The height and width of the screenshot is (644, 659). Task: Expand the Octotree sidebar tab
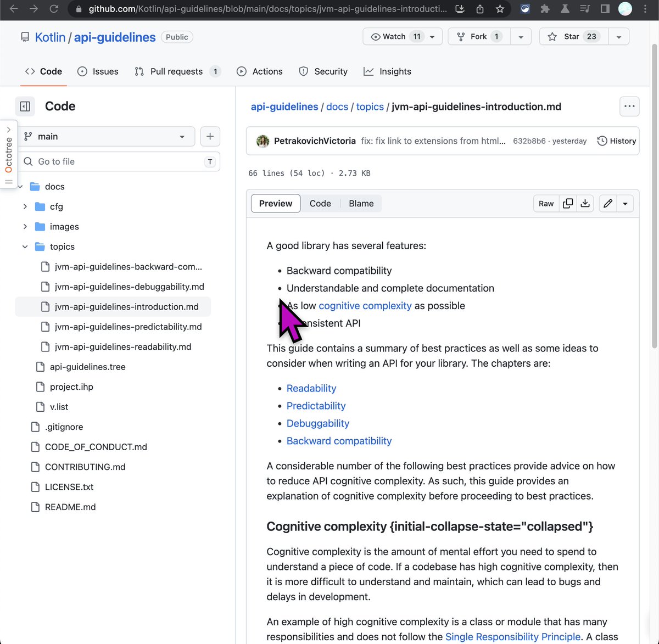8,154
